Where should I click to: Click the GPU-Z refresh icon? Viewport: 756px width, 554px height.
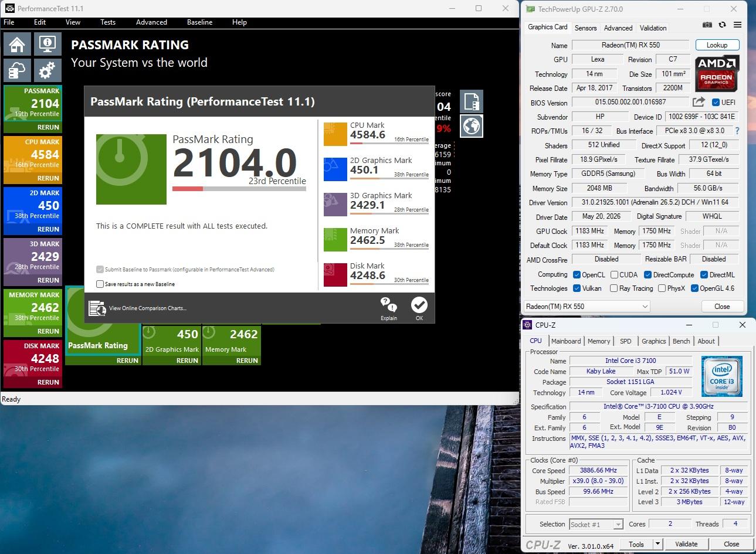[x=722, y=25]
